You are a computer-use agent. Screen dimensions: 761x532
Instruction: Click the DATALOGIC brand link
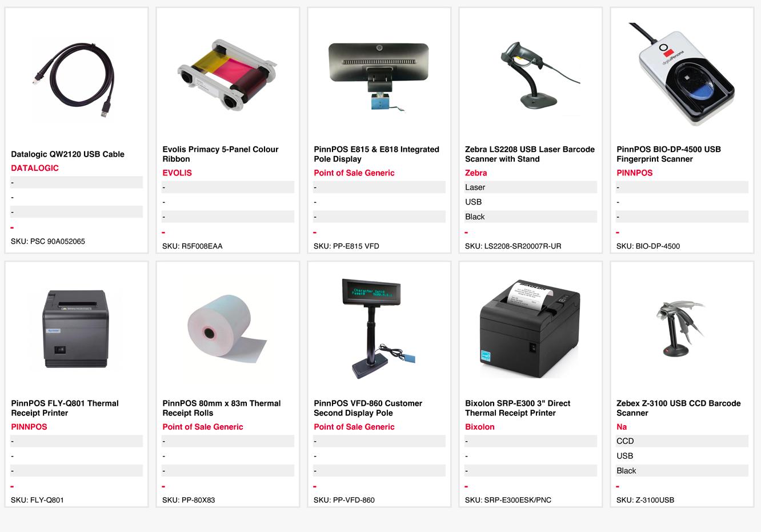click(35, 168)
